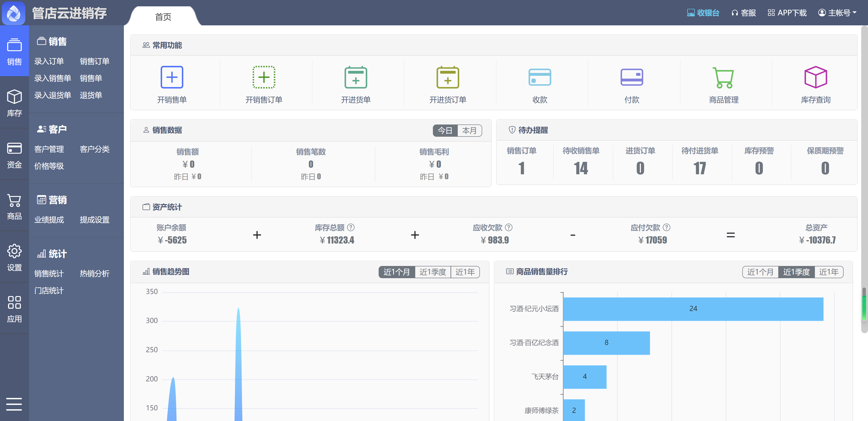Screen dimensions: 868x421
Task: Click the 开进货单 calendar icon
Action: (x=356, y=77)
